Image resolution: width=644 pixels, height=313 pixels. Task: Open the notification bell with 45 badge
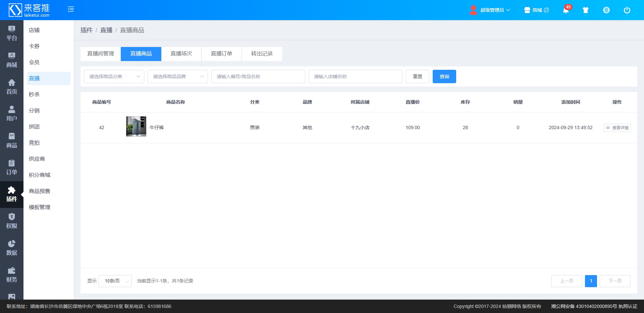[x=566, y=10]
